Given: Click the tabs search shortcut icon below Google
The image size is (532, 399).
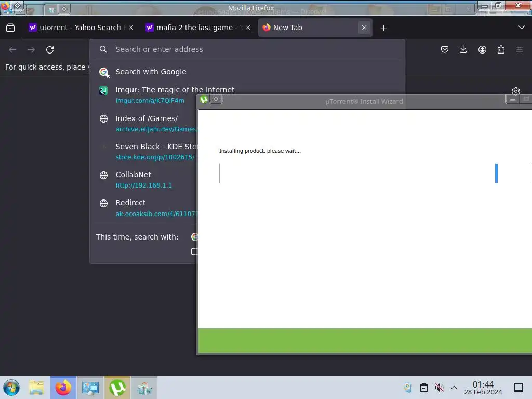Looking at the screenshot, I should point(194,251).
